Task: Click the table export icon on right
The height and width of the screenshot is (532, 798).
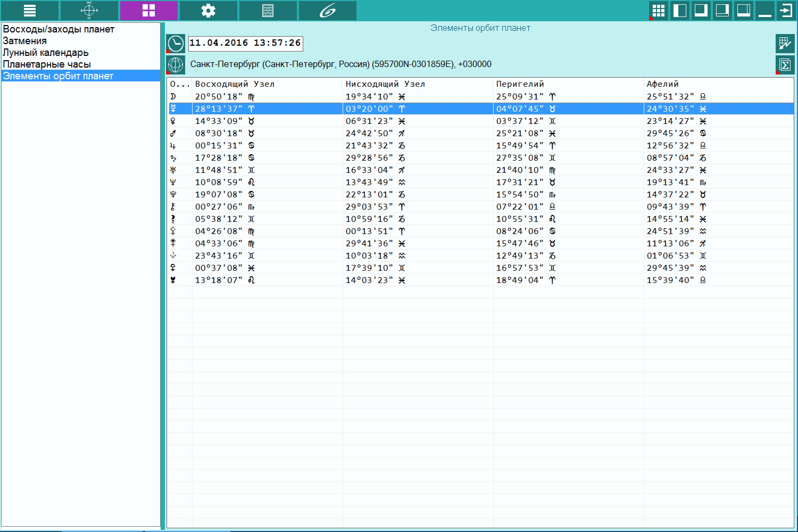Action: (785, 43)
